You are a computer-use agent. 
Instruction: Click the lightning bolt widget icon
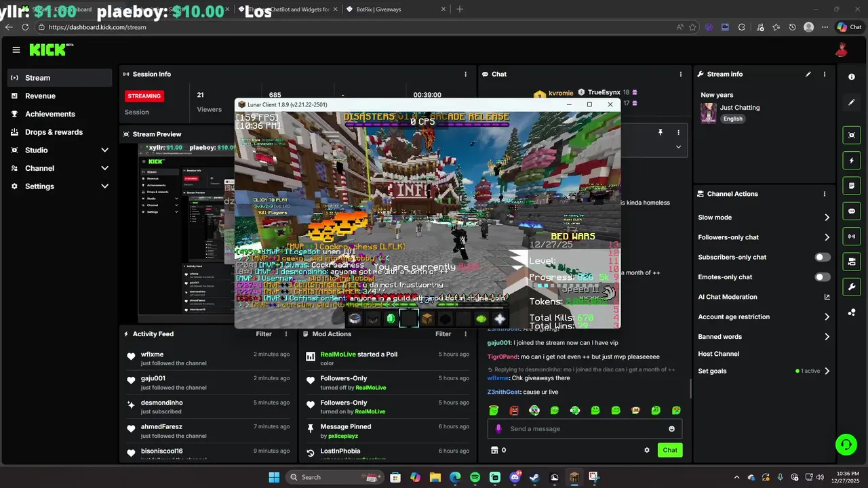(852, 161)
